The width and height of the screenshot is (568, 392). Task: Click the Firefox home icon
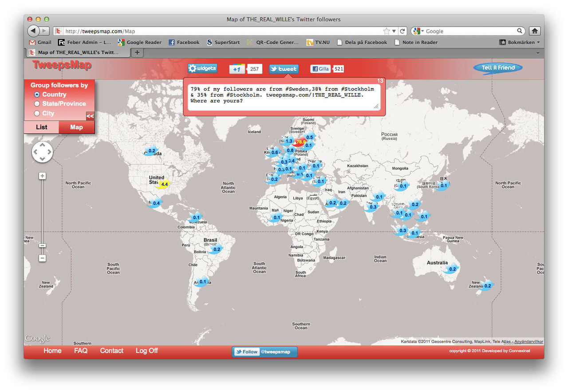534,31
